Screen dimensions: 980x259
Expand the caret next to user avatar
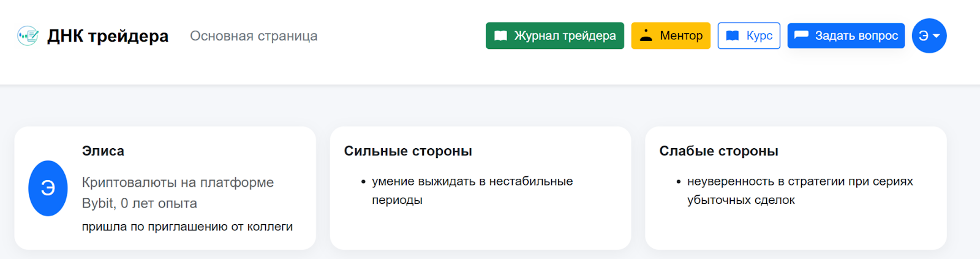point(936,36)
